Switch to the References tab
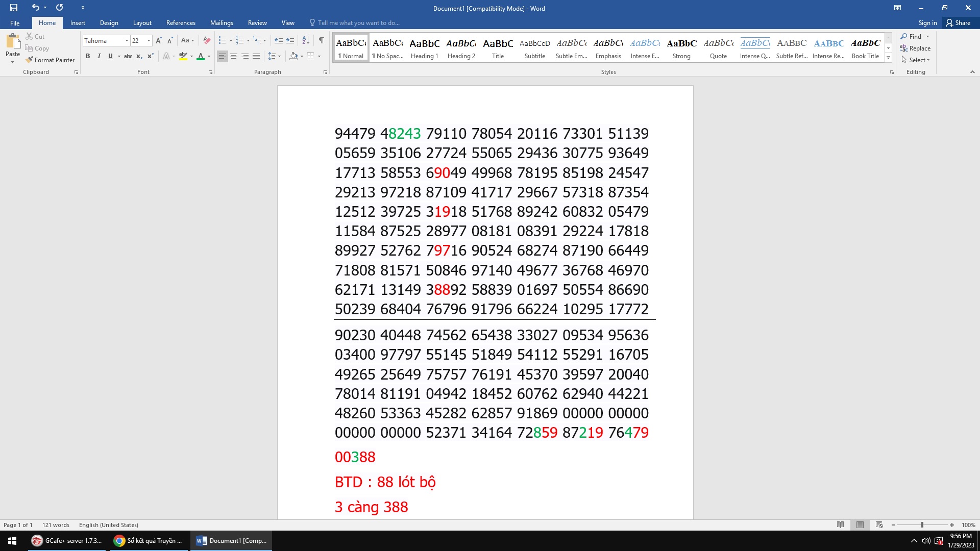This screenshot has height=551, width=980. point(181,23)
